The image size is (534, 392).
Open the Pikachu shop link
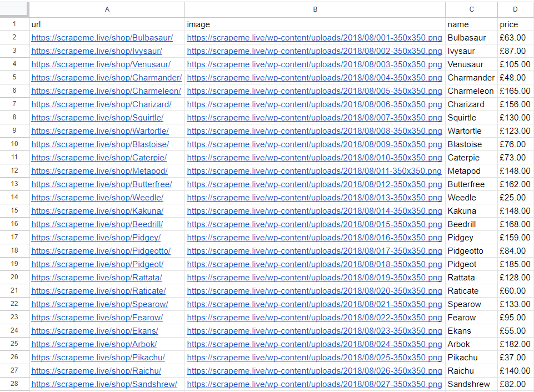click(98, 358)
